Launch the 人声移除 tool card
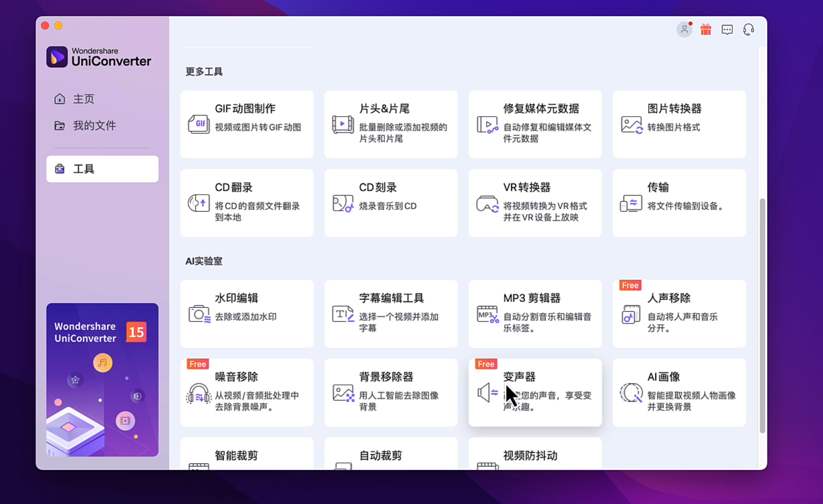 [679, 314]
